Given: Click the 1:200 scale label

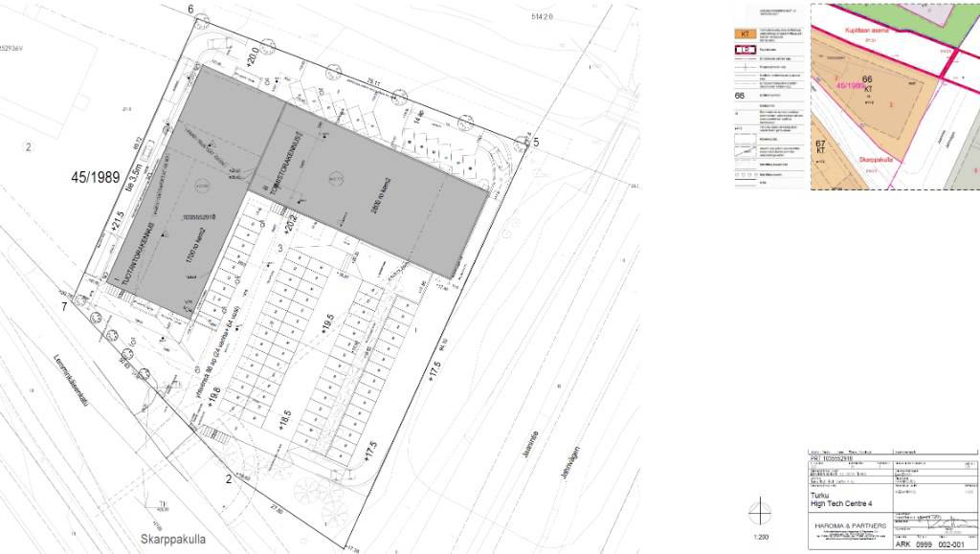Looking at the screenshot, I should tap(760, 538).
